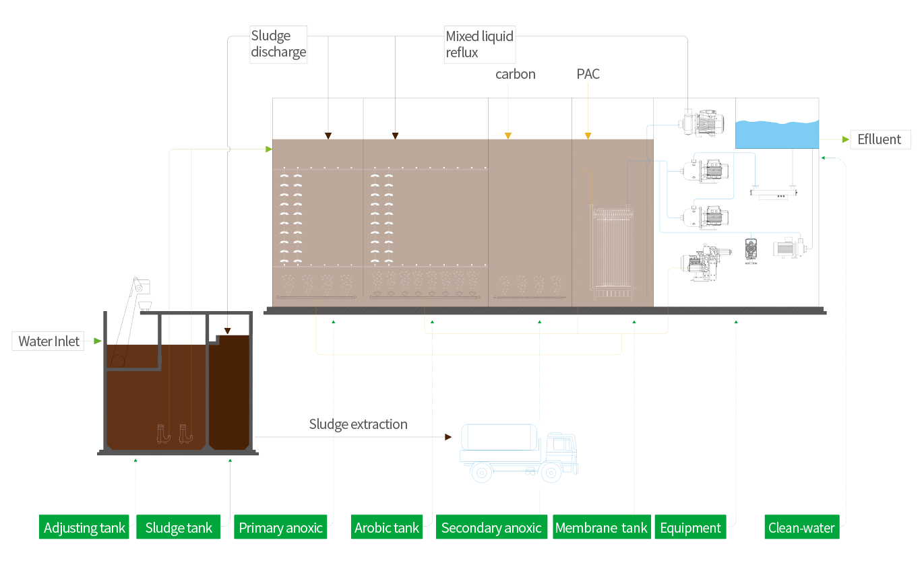
Task: Click the Sludge tank green label
Action: coord(179,527)
